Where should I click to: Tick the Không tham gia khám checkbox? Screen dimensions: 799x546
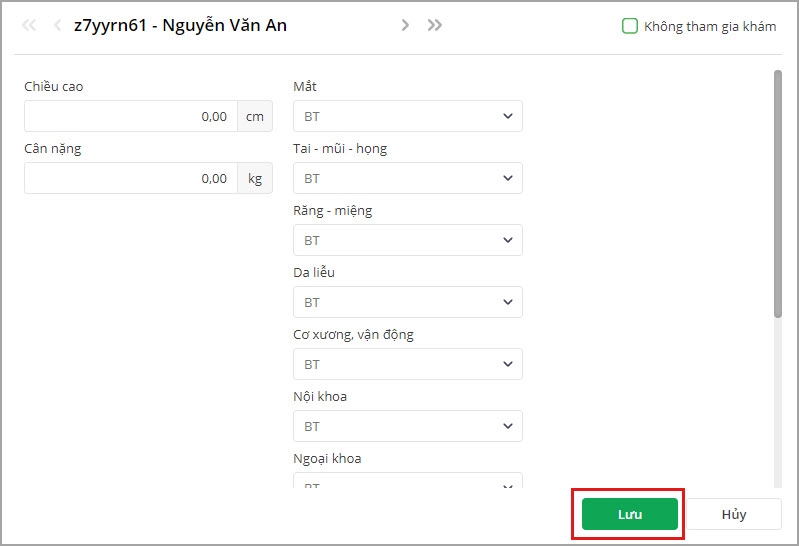click(630, 26)
